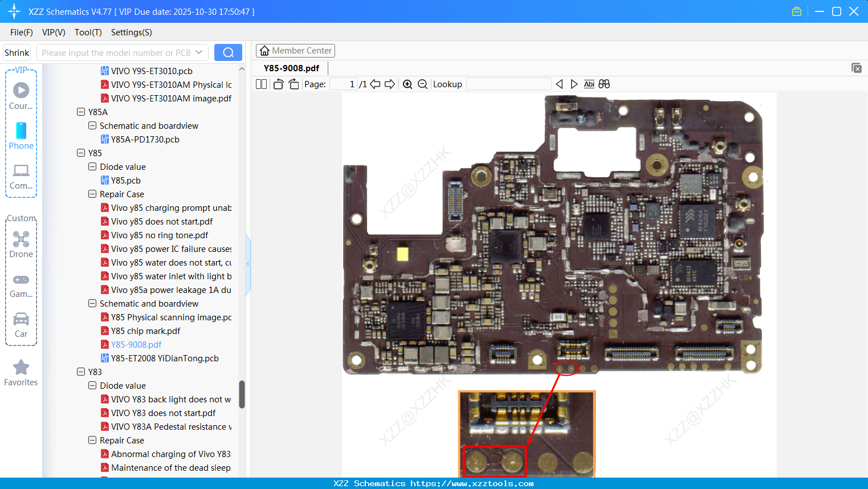Viewport: 868px width, 489px height.
Task: Open Vivo y85 no ring tone.pdf
Action: tap(160, 235)
